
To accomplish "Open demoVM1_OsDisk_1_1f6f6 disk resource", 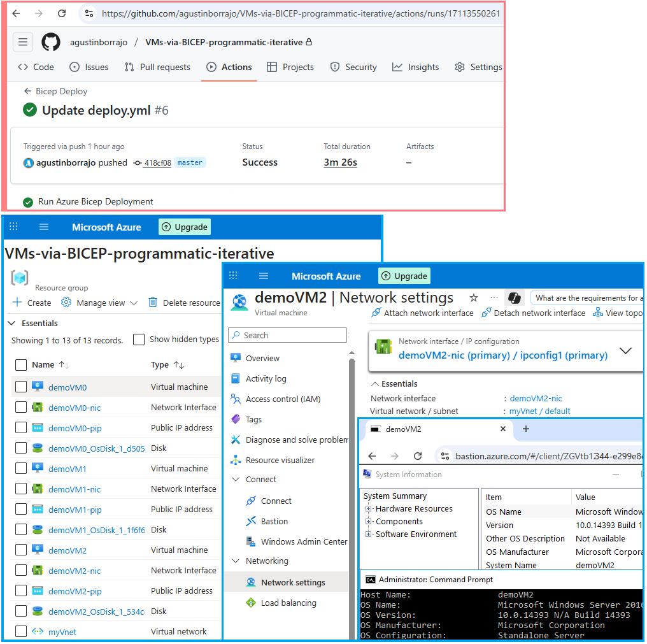I will pyautogui.click(x=97, y=529).
